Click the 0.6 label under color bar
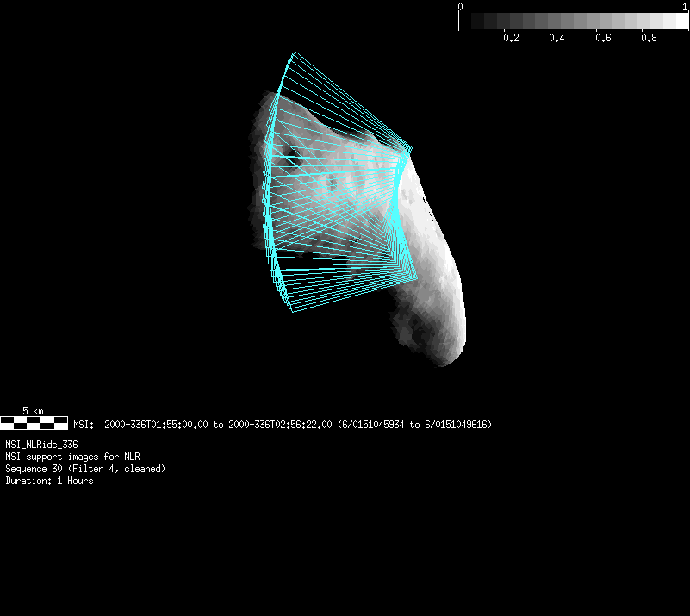Screen dimensions: 690x616 [x=603, y=38]
